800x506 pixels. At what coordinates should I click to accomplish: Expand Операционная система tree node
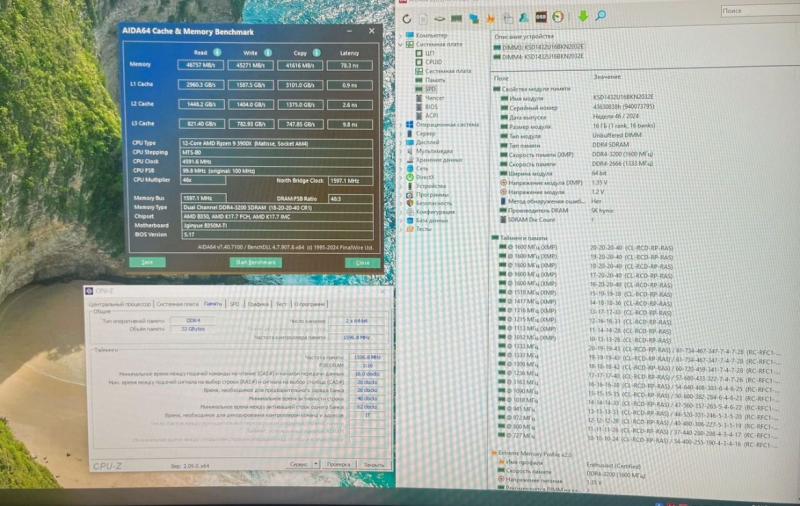[401, 124]
